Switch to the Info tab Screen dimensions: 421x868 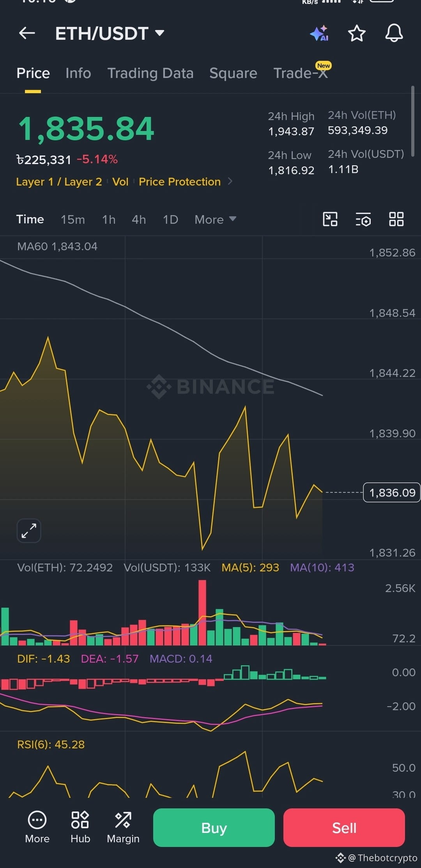coord(78,73)
